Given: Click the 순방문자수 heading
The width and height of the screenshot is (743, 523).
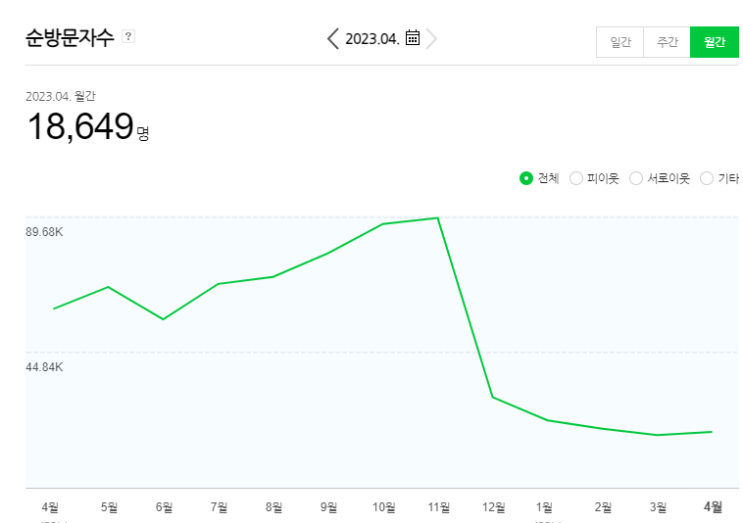Looking at the screenshot, I should coord(70,37).
